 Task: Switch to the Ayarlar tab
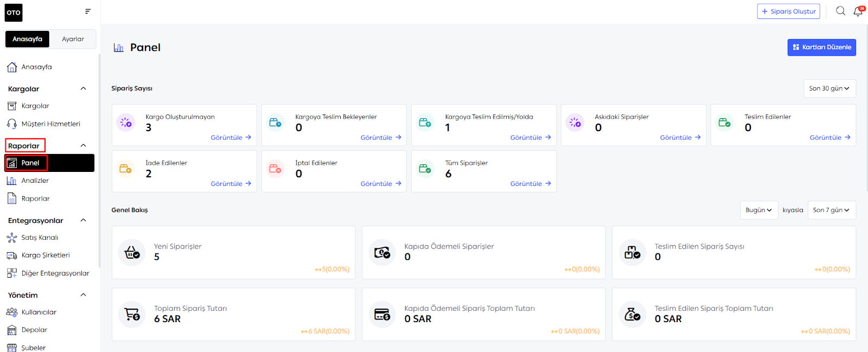pyautogui.click(x=73, y=39)
